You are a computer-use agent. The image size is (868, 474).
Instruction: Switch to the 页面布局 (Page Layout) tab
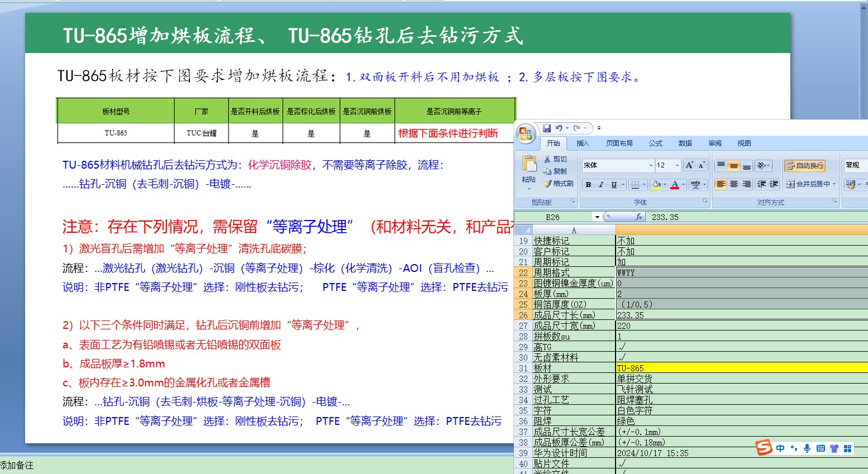[x=619, y=143]
